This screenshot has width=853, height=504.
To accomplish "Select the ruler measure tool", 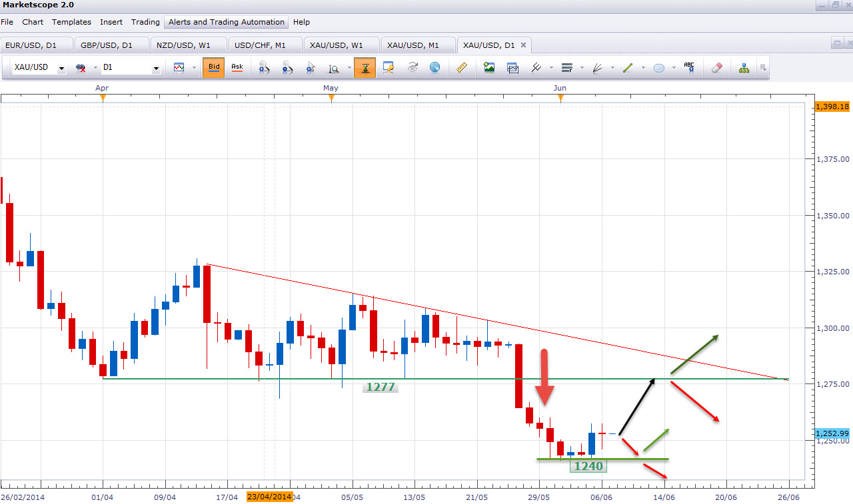I will pyautogui.click(x=462, y=67).
